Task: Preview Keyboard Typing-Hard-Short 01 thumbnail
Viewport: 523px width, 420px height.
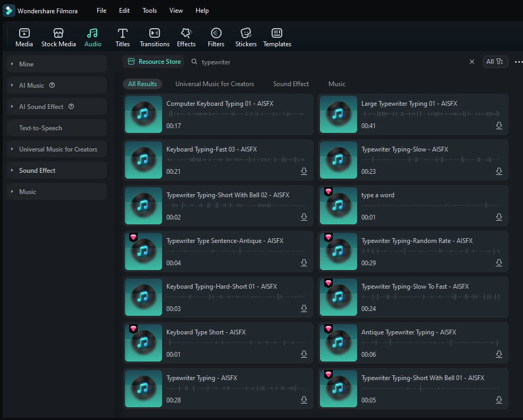Action: [x=144, y=297]
